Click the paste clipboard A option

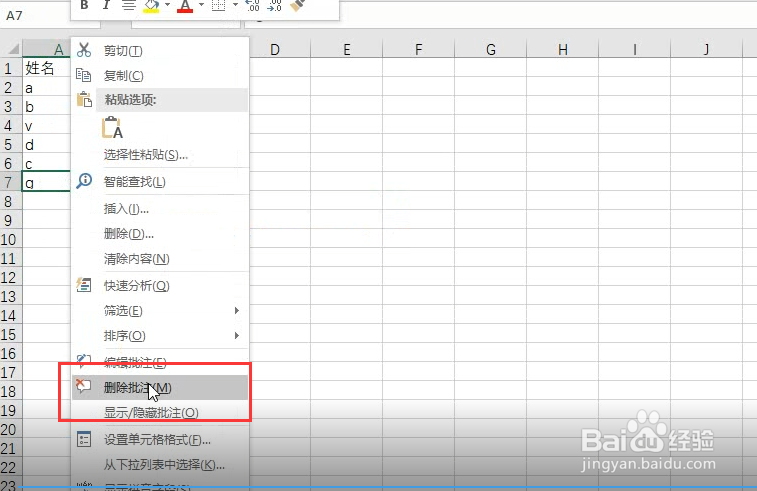pyautogui.click(x=112, y=127)
